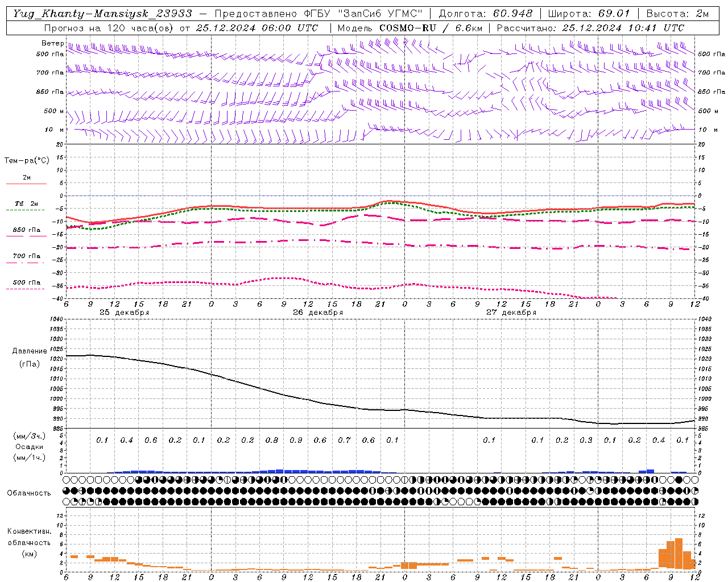Click the dashed line sample under Td 2м legend

click(x=26, y=210)
